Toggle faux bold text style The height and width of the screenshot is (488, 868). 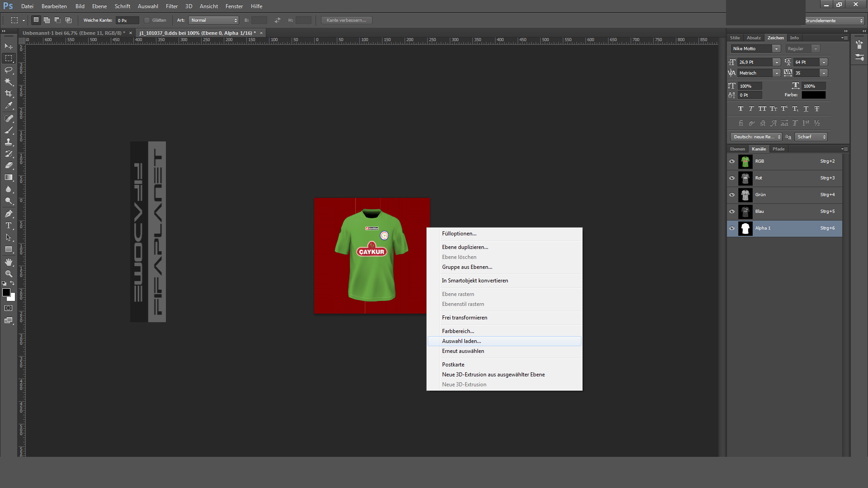741,109
